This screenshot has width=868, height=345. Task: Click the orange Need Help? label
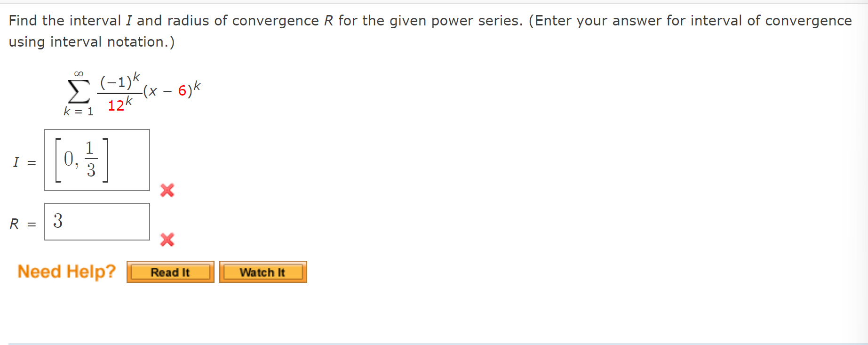pyautogui.click(x=66, y=272)
